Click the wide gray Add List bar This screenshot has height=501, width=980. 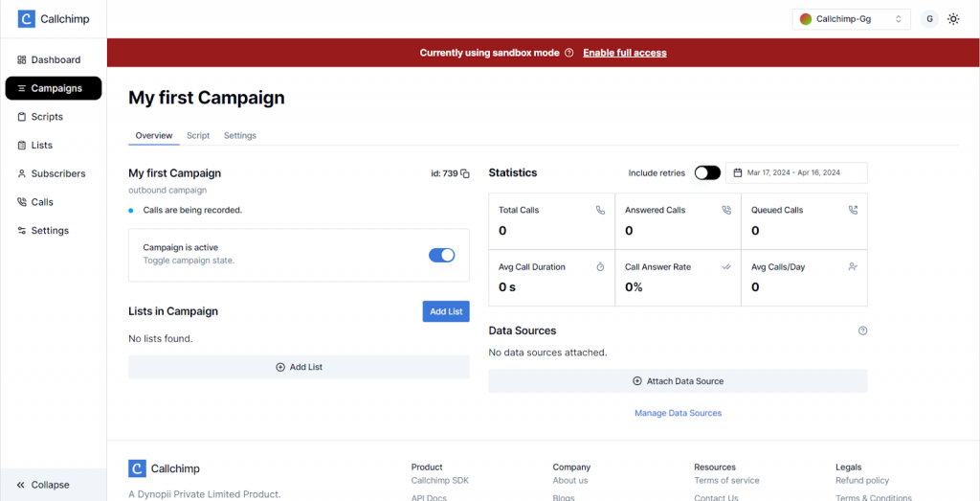coord(299,367)
